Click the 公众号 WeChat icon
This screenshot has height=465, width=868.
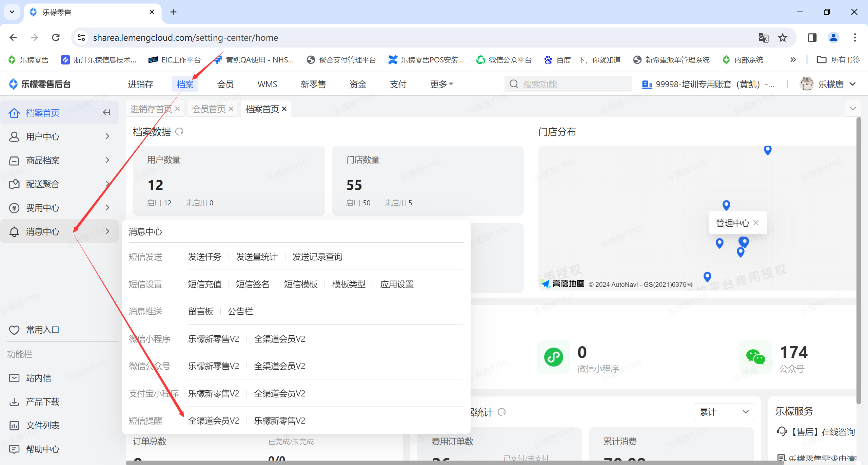pos(755,357)
